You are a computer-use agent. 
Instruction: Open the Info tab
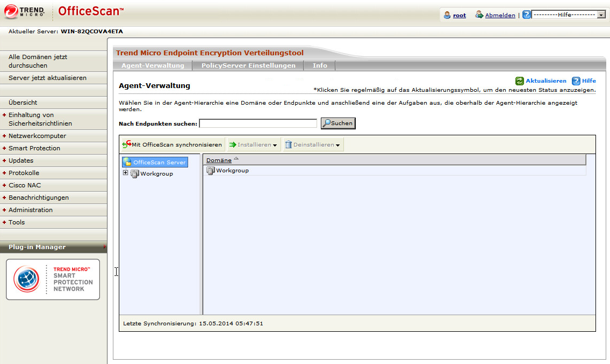click(319, 65)
